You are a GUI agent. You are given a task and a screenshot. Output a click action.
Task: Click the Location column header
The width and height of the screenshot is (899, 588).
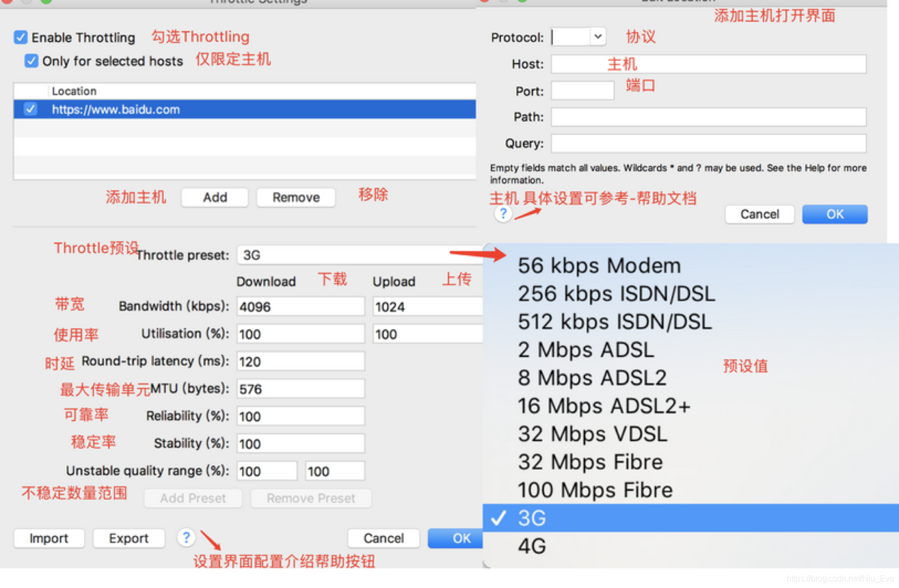coord(74,91)
